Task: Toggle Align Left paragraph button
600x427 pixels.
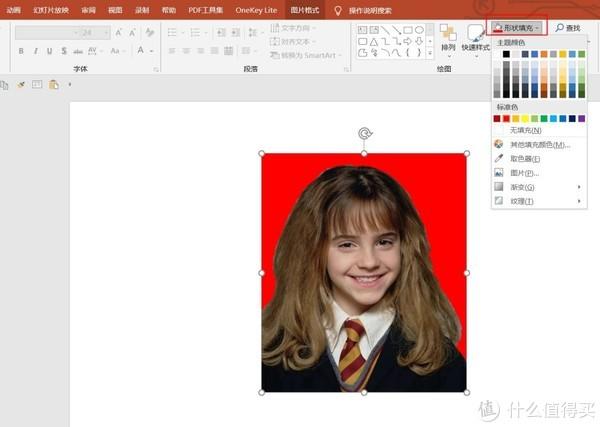Action: (172, 51)
